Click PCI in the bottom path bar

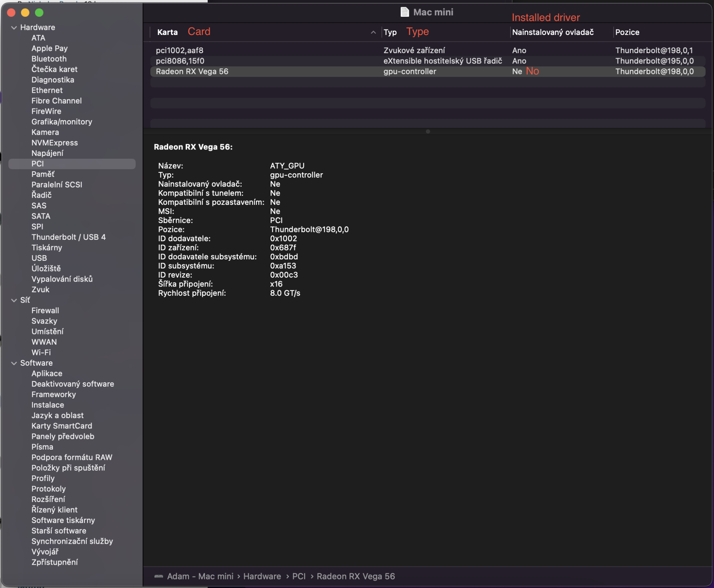[x=299, y=577]
